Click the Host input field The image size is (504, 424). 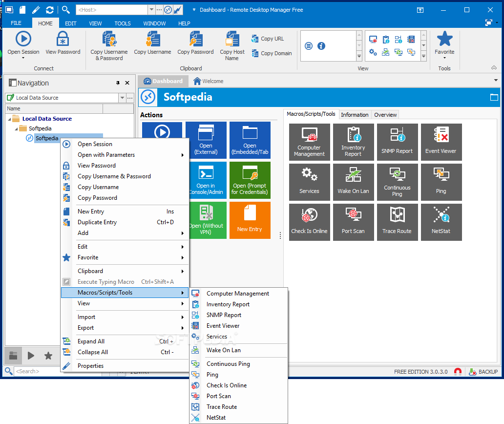coord(112,10)
